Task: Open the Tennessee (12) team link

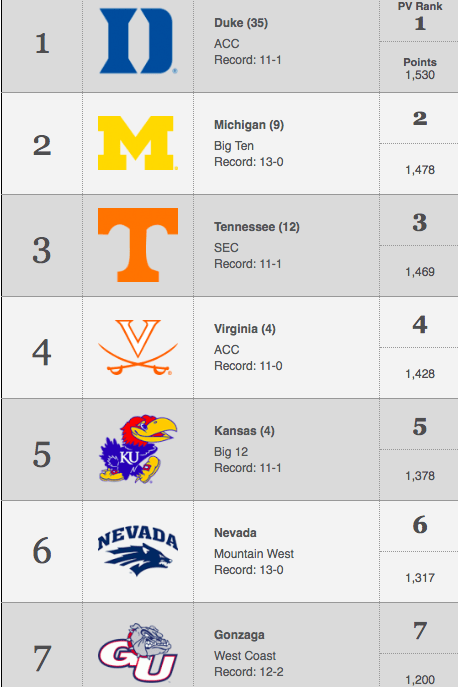Action: coord(256,227)
